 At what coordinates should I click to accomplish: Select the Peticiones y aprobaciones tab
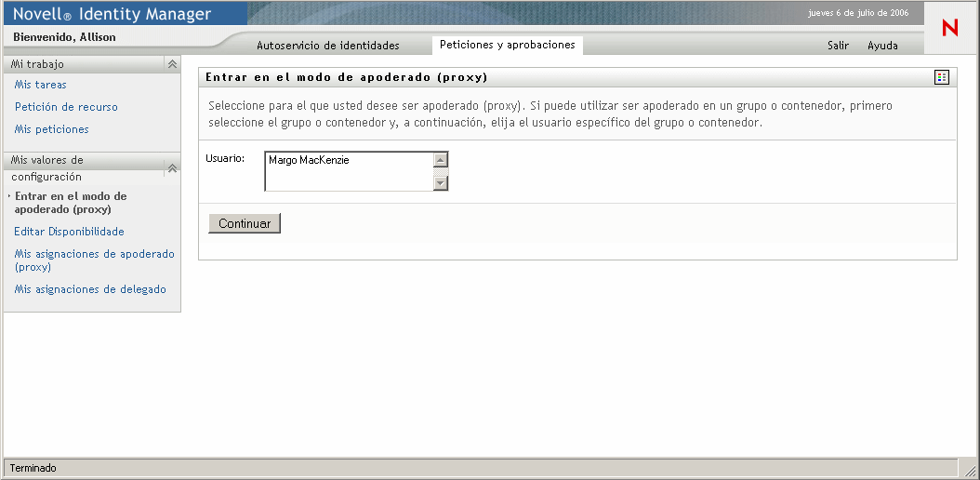[x=508, y=45]
